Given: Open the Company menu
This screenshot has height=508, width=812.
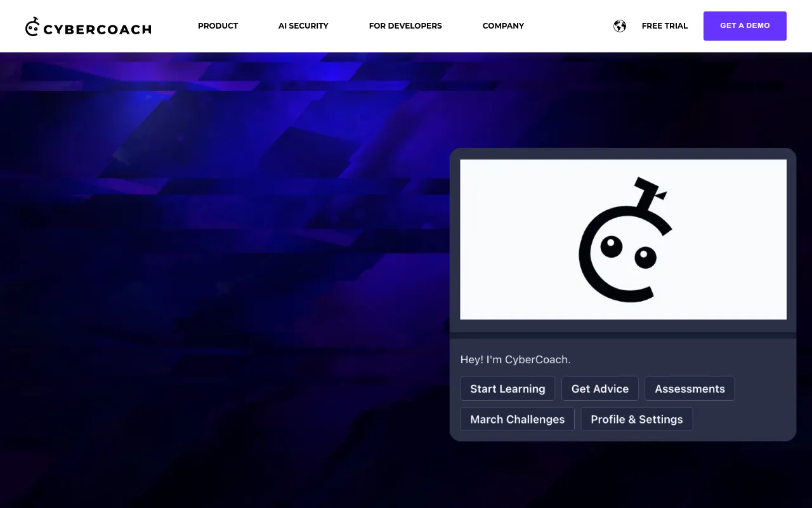Looking at the screenshot, I should [x=503, y=26].
